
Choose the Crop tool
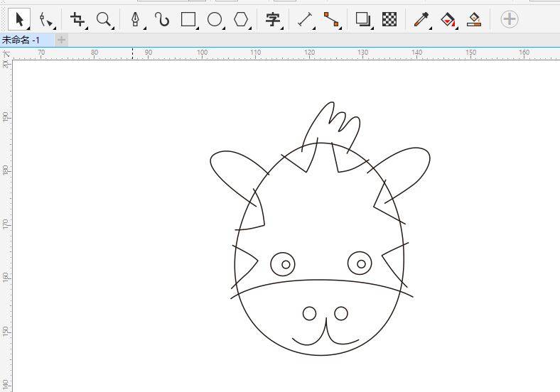point(77,19)
